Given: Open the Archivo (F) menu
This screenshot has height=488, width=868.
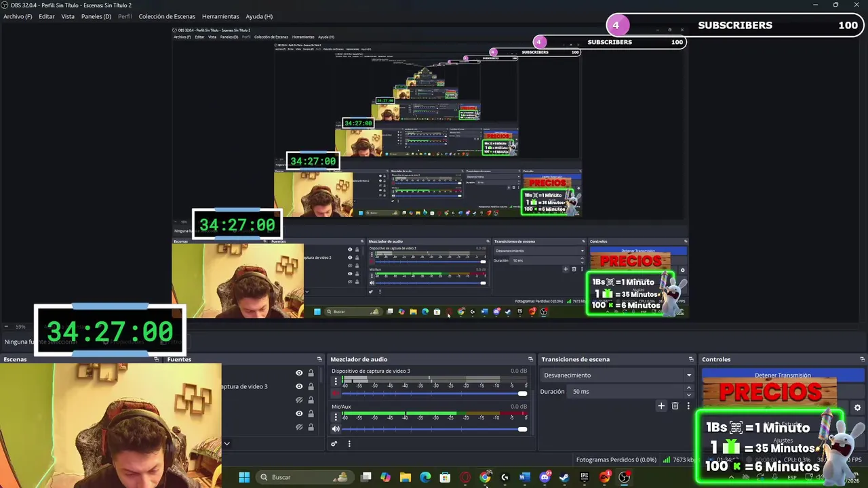Looking at the screenshot, I should [18, 16].
